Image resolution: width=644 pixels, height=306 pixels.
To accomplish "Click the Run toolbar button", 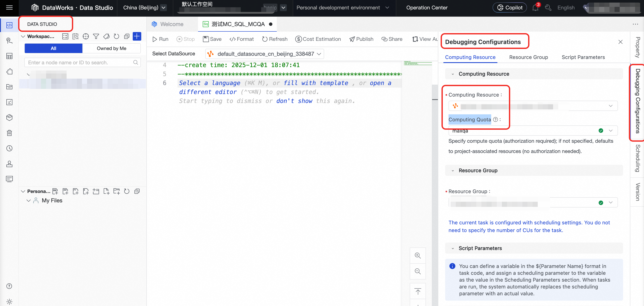I will tap(160, 39).
